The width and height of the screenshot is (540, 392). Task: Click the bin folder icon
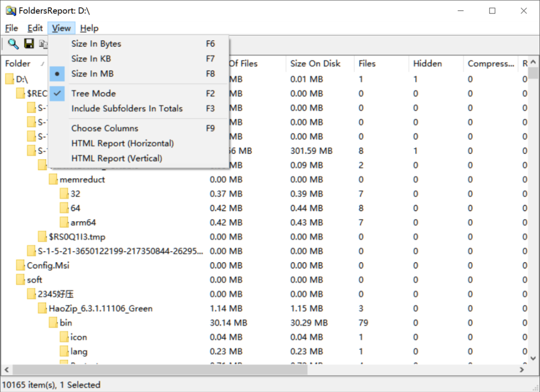click(x=53, y=323)
